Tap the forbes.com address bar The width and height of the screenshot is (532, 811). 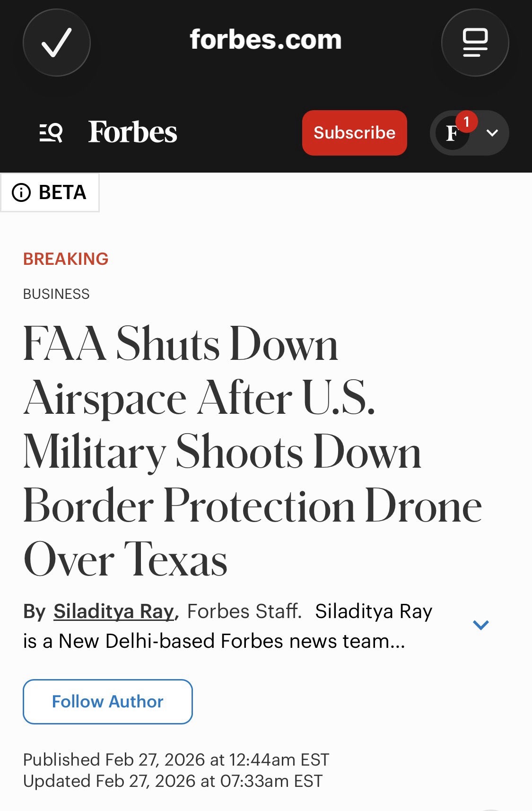tap(265, 40)
